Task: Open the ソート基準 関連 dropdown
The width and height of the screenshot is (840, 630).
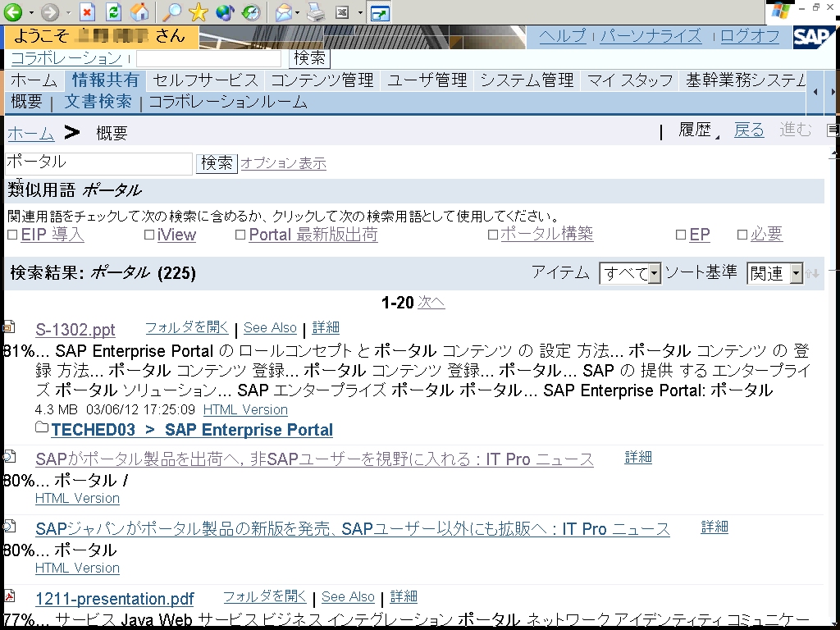Action: click(x=775, y=273)
